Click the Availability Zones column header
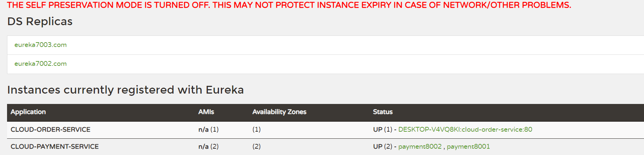This screenshot has width=644, height=155. (279, 112)
